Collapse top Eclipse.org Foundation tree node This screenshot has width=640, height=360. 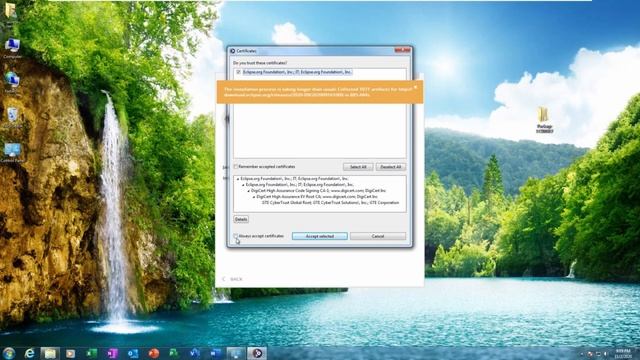click(238, 179)
